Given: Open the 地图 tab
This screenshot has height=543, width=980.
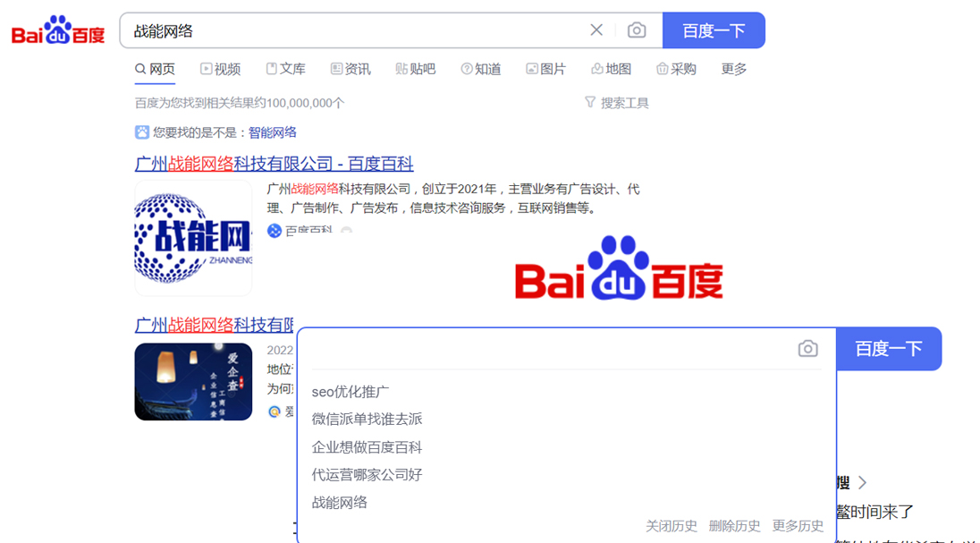Looking at the screenshot, I should 612,69.
